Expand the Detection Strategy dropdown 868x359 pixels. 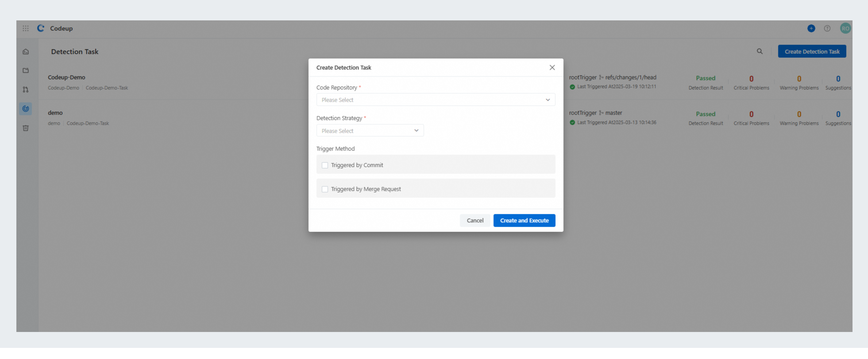(x=370, y=131)
